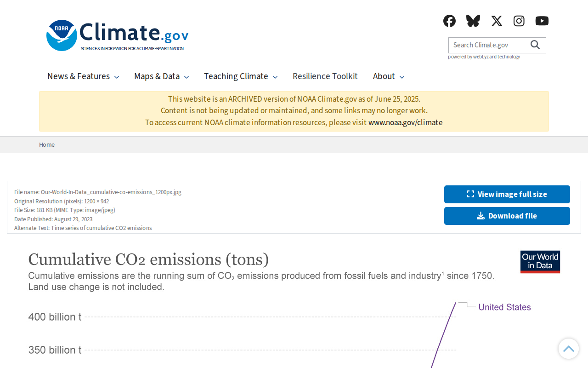Viewport: 588px width, 368px height.
Task: Click the Our World in Data logo
Action: tap(540, 262)
